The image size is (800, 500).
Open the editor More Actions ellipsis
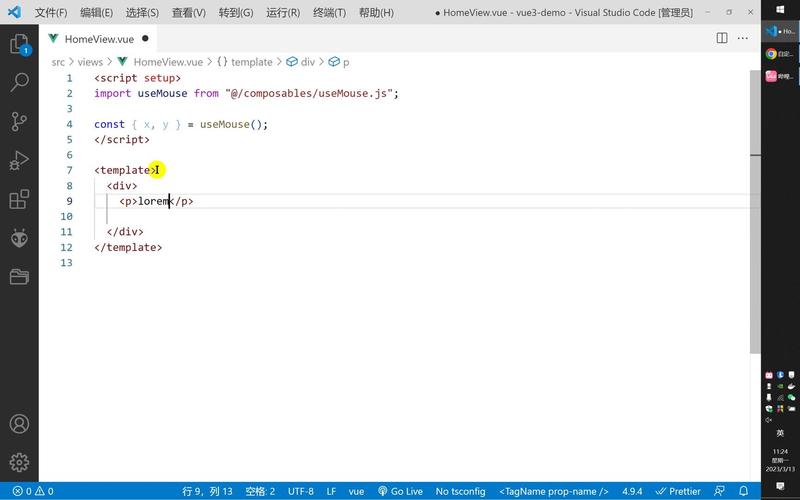point(743,38)
